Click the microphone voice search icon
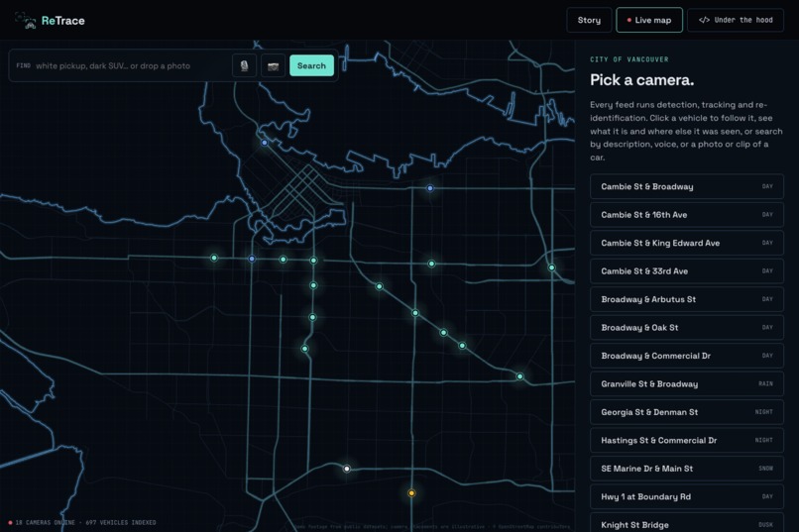 click(x=244, y=65)
